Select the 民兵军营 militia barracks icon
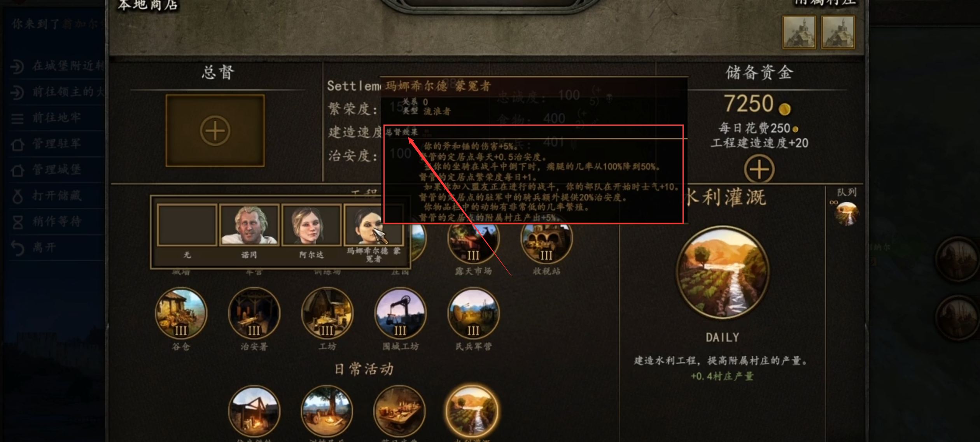 tap(473, 313)
